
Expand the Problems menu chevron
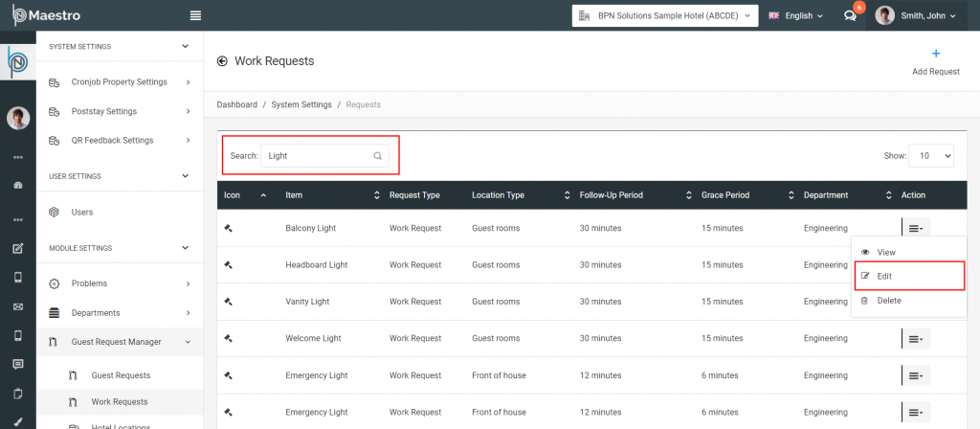pyautogui.click(x=189, y=283)
